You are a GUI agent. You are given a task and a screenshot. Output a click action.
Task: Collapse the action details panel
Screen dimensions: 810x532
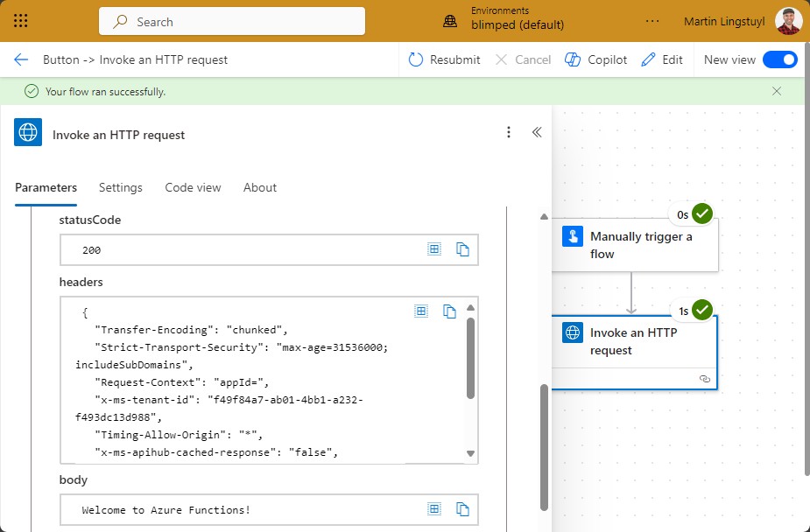[537, 133]
